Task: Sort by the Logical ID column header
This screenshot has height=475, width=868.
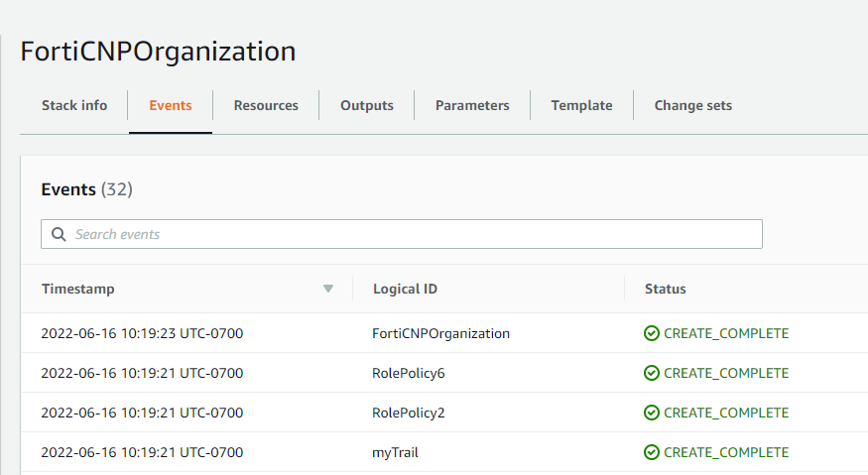Action: coord(405,290)
